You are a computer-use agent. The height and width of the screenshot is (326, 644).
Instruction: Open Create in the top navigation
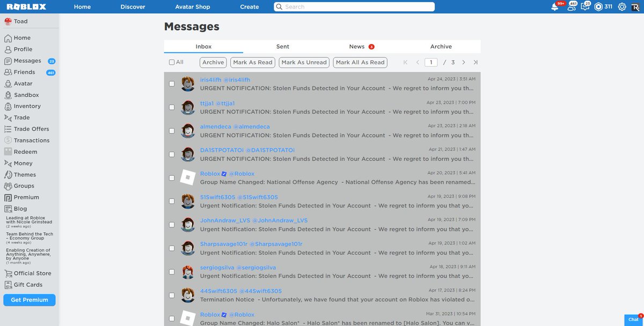click(x=250, y=7)
